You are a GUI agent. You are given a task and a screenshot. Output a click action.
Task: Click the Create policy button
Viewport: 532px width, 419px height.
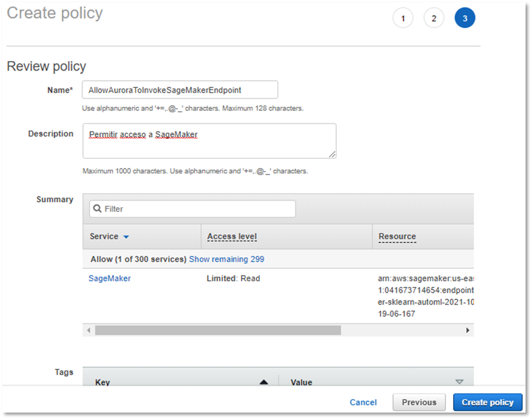[x=487, y=402]
